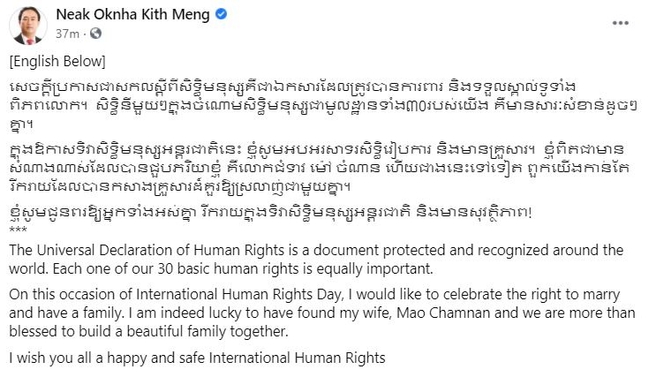Screen dimensions: 650x377
Task: Open the 37m post timestamp
Action: [67, 34]
